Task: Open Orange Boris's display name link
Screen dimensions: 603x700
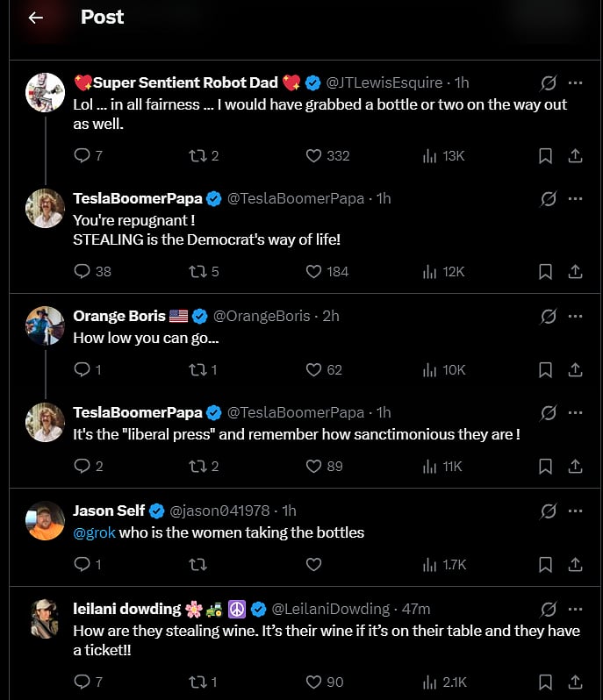Action: coord(119,316)
